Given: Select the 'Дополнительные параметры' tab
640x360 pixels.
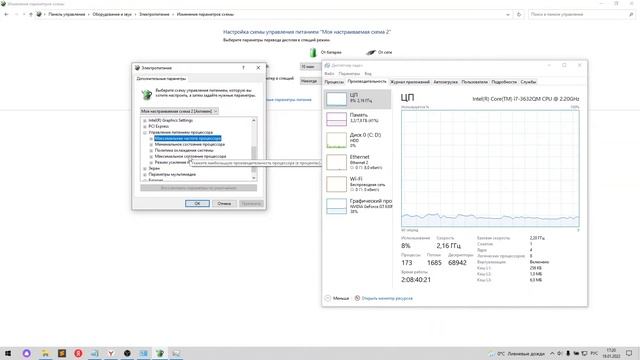Looking at the screenshot, I should [161, 78].
